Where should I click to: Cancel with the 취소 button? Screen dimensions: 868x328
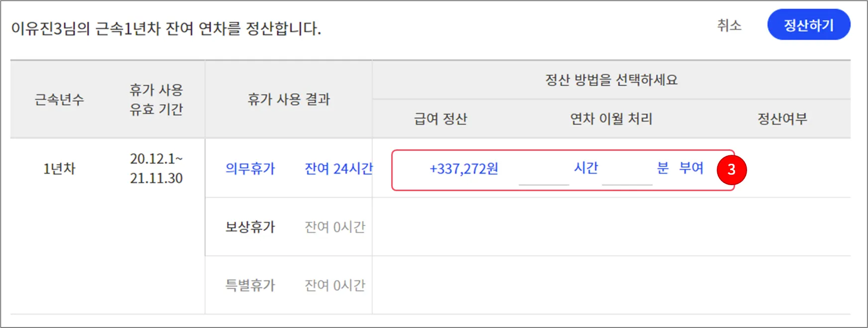coord(729,25)
